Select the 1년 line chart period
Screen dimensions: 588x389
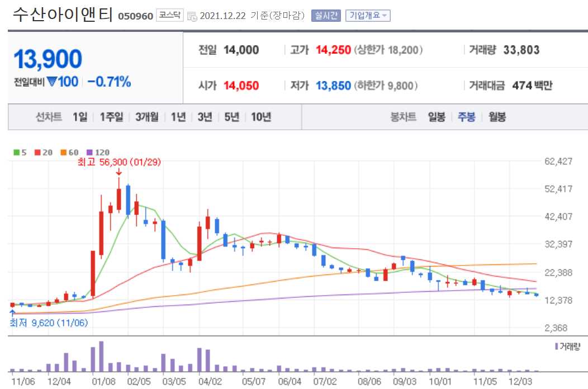tap(178, 117)
